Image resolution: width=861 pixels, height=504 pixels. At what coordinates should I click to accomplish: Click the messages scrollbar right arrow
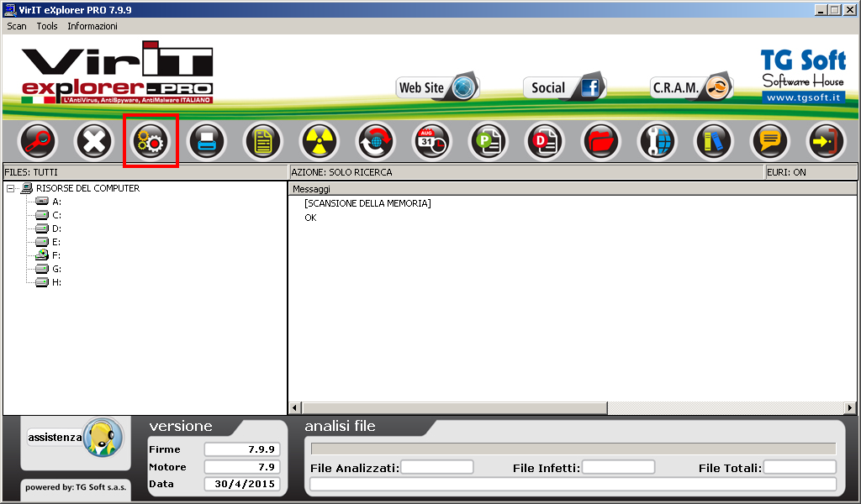[850, 407]
